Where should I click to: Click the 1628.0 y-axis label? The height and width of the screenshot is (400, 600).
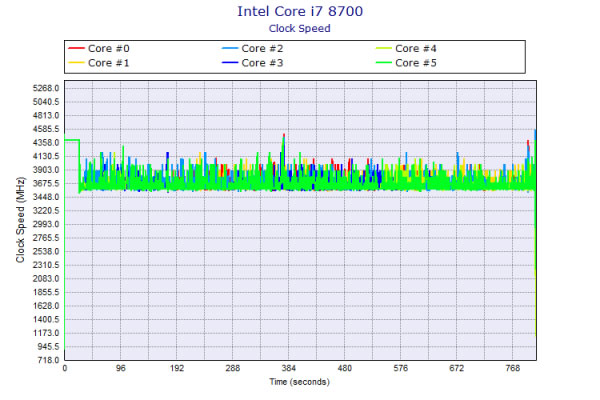46,306
